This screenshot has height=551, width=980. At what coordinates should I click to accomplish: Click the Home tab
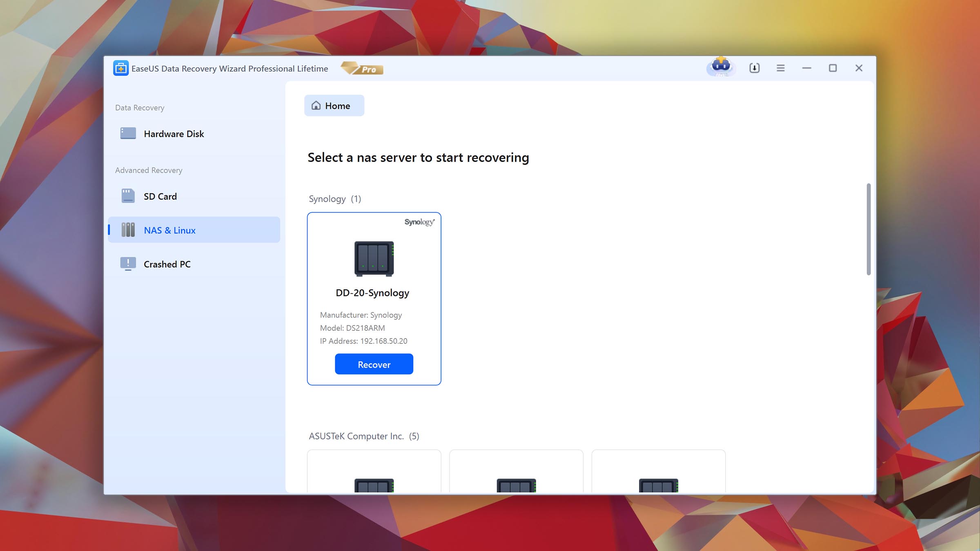[x=334, y=106]
